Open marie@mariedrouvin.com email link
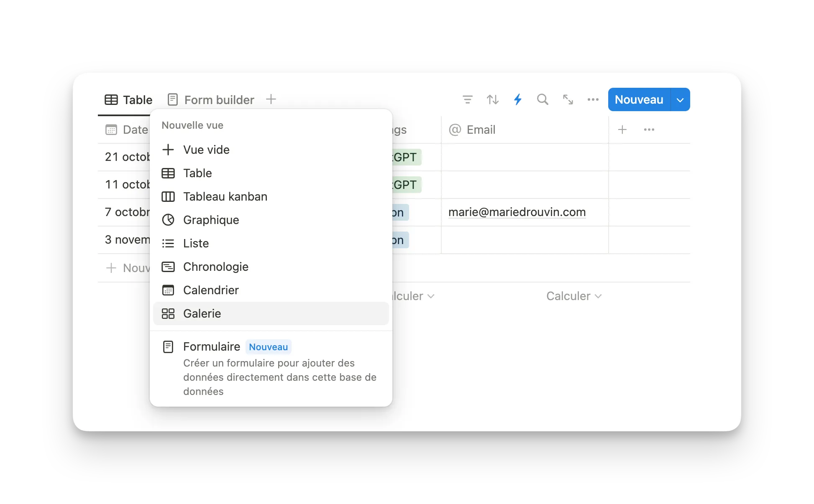Image resolution: width=814 pixels, height=504 pixels. click(x=517, y=212)
